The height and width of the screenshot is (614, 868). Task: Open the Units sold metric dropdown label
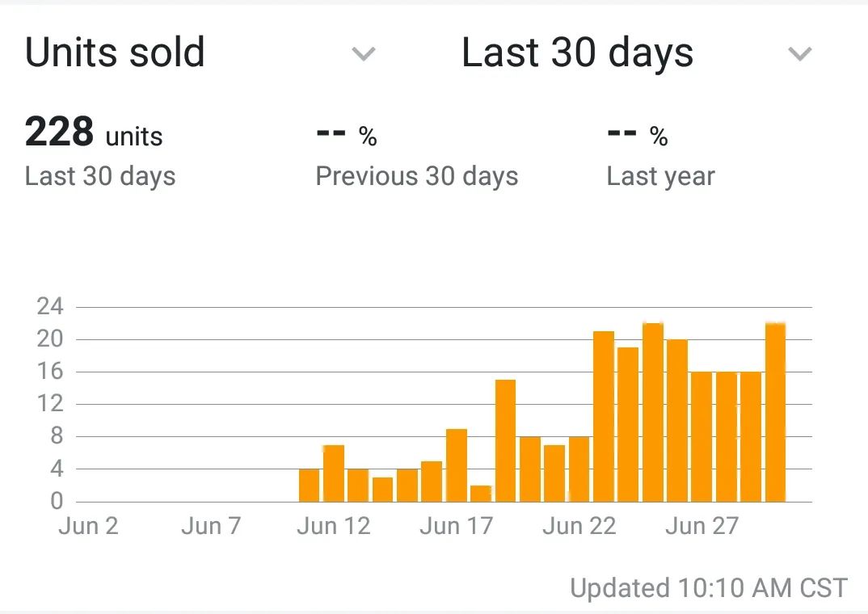pyautogui.click(x=115, y=53)
